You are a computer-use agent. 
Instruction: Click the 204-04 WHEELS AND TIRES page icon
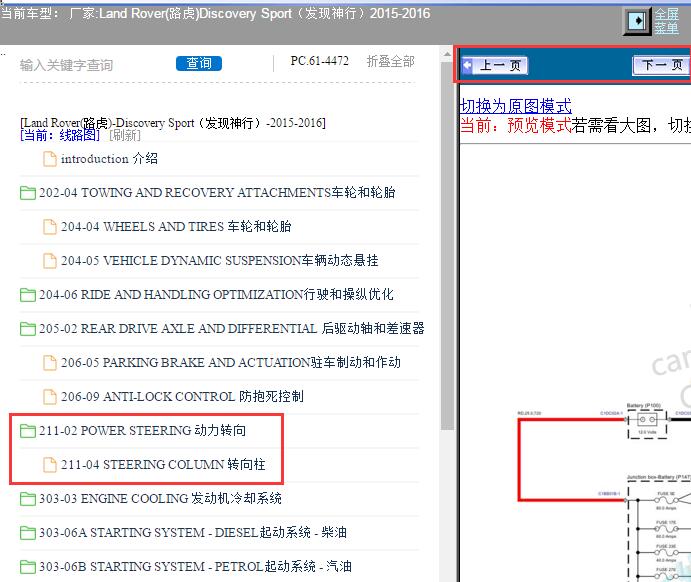(x=50, y=226)
